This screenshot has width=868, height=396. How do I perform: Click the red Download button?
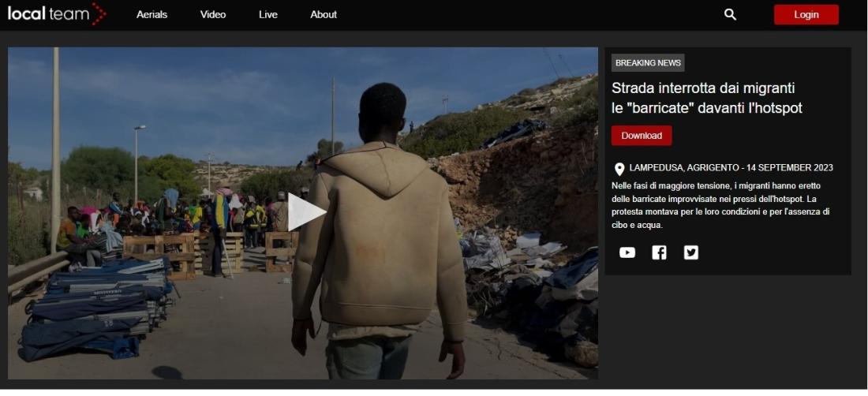click(x=642, y=136)
